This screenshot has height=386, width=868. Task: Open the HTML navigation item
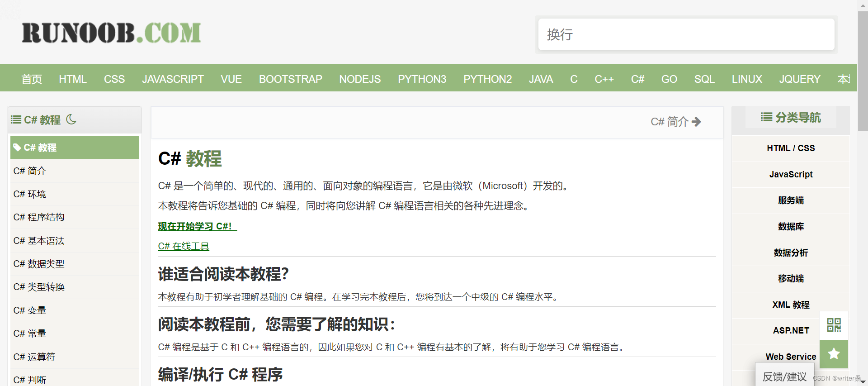click(x=73, y=79)
